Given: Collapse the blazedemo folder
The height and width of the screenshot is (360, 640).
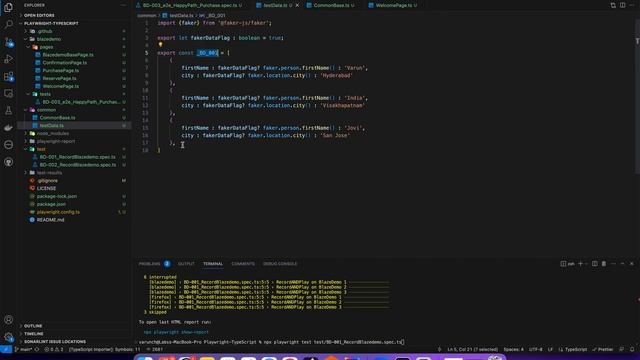Looking at the screenshot, I should click(x=49, y=39).
